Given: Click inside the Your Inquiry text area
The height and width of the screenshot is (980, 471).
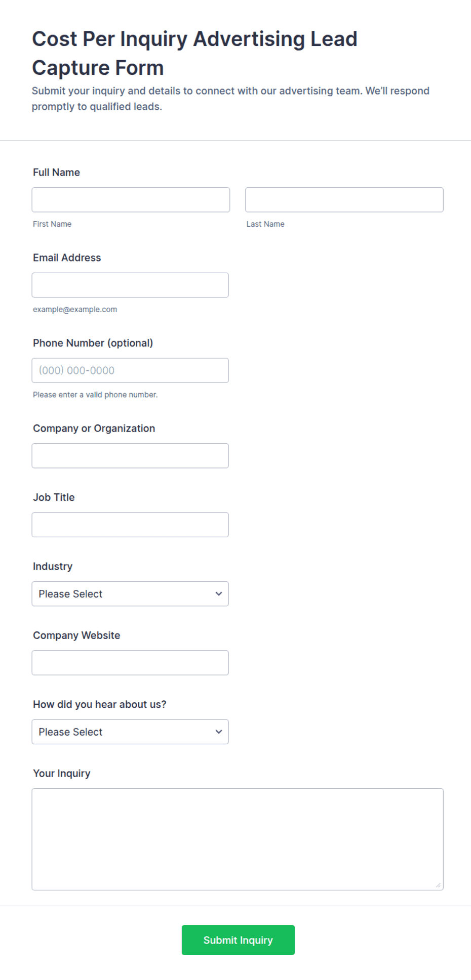Looking at the screenshot, I should (x=238, y=839).
